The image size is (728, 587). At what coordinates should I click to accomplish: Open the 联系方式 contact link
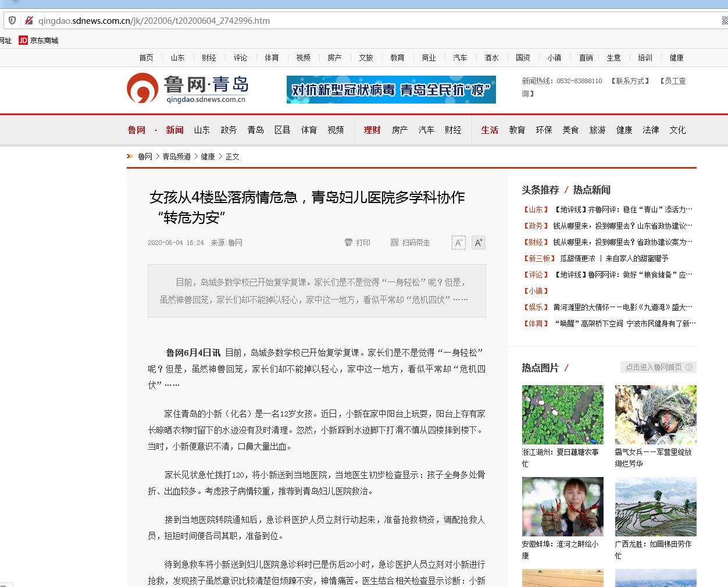tap(630, 81)
